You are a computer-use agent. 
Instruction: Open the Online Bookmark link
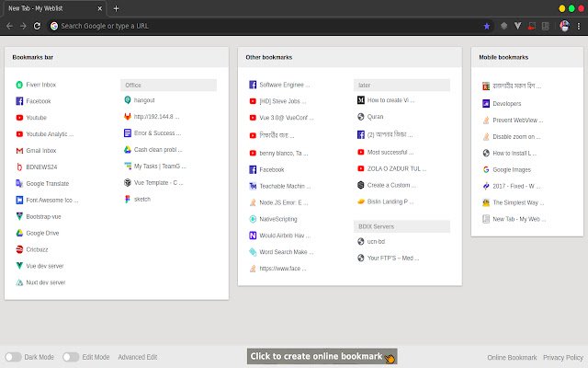pos(512,358)
